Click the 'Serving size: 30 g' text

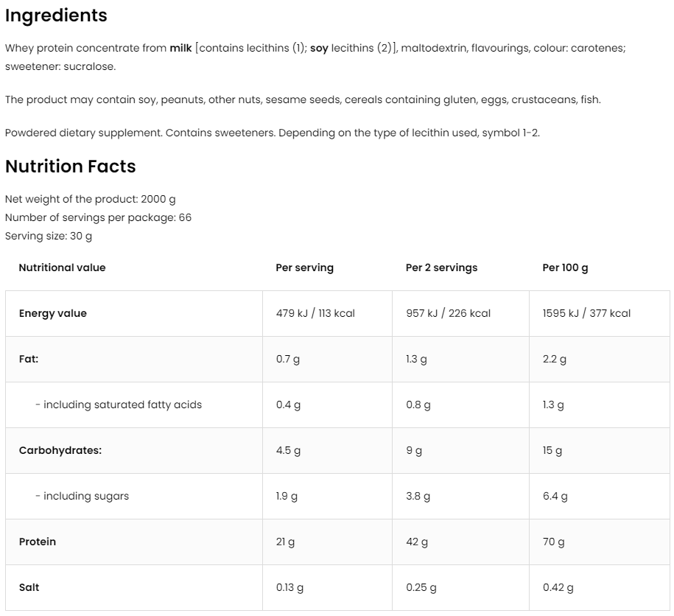[49, 237]
